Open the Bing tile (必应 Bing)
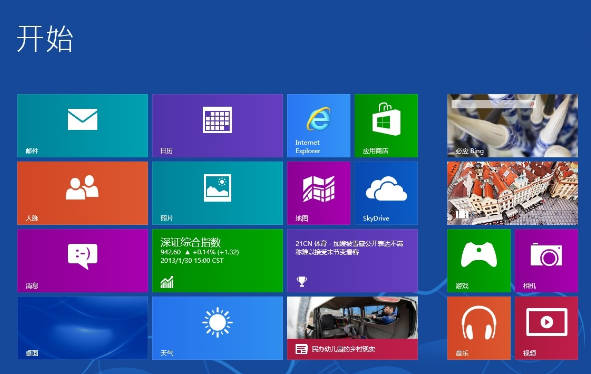Image resolution: width=591 pixels, height=374 pixels. (512, 126)
